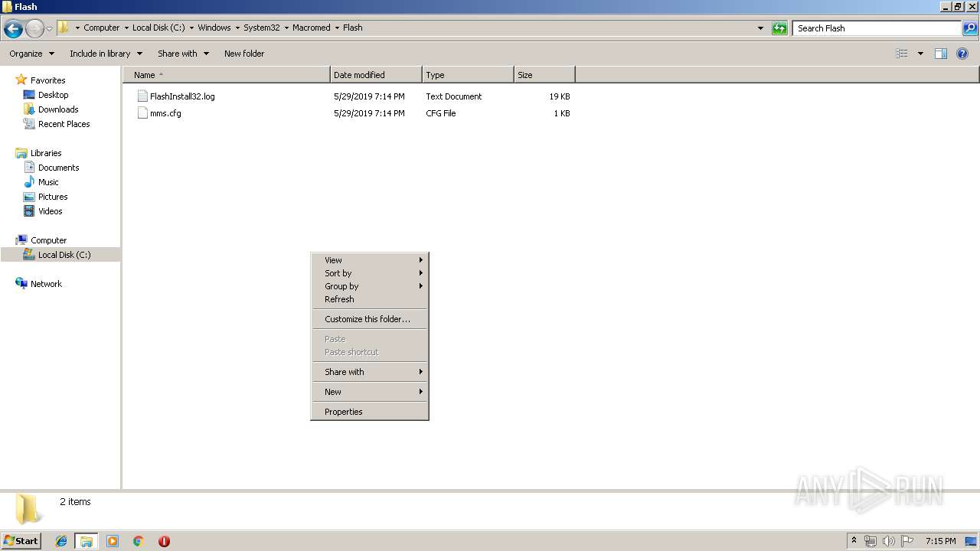Open Network in the navigation pane
This screenshot has width=980, height=551.
(x=46, y=284)
